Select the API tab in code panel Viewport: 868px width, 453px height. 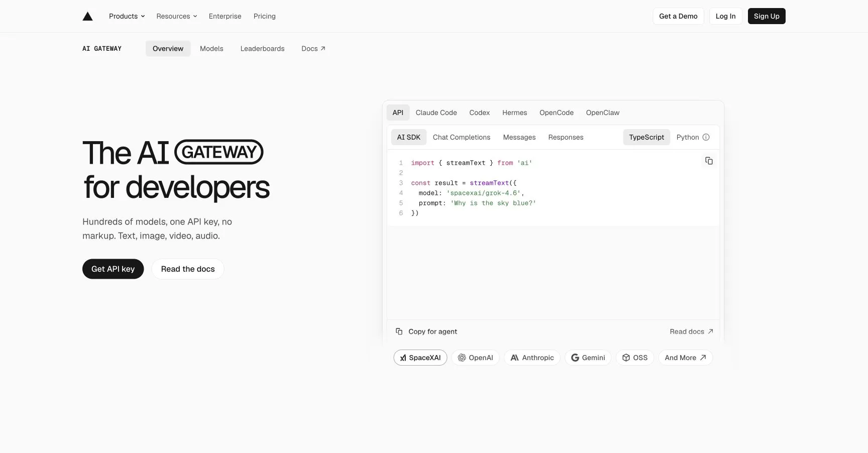pos(398,112)
